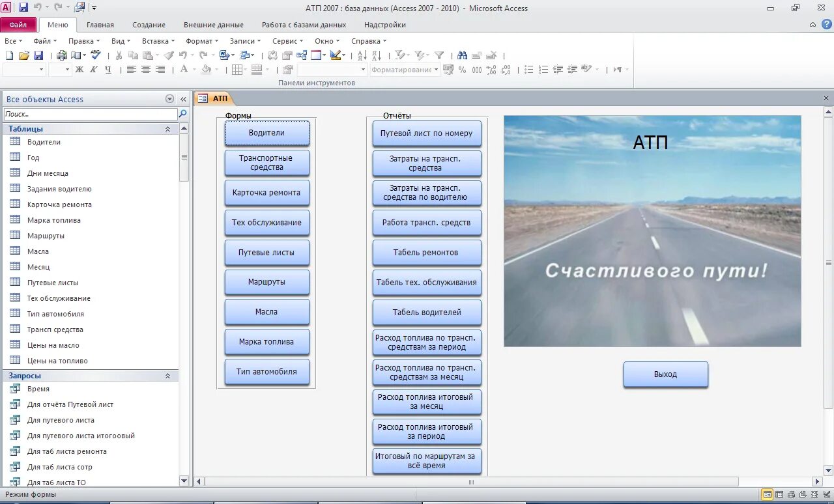Click the print icon in the toolbar
Screen dimensions: 834x504
pyautogui.click(x=62, y=55)
